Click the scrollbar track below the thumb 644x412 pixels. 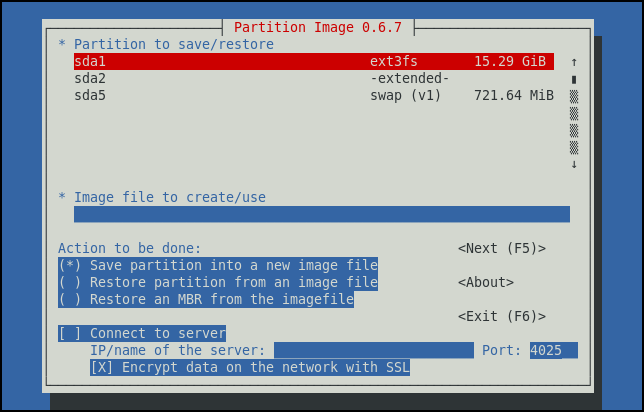pyautogui.click(x=574, y=122)
